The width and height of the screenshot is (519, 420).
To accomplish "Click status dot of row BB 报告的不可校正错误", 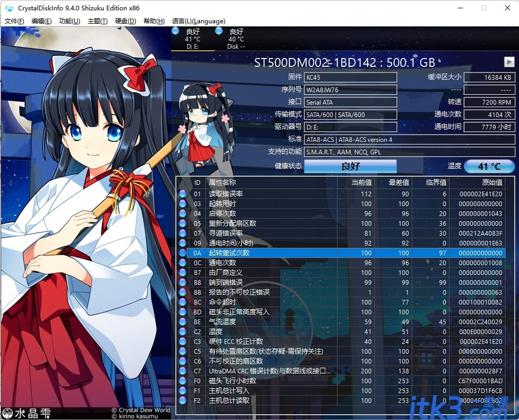I will coord(183,293).
